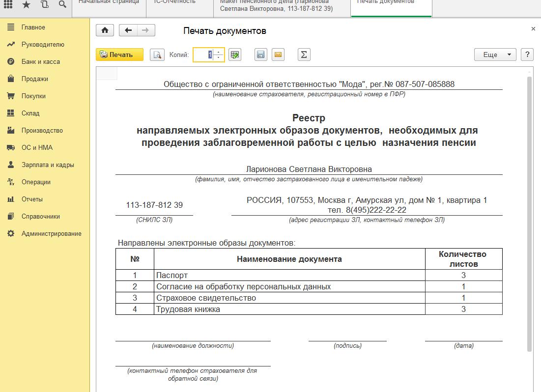
Task: Increase copies with up spinner arrow
Action: click(x=218, y=52)
